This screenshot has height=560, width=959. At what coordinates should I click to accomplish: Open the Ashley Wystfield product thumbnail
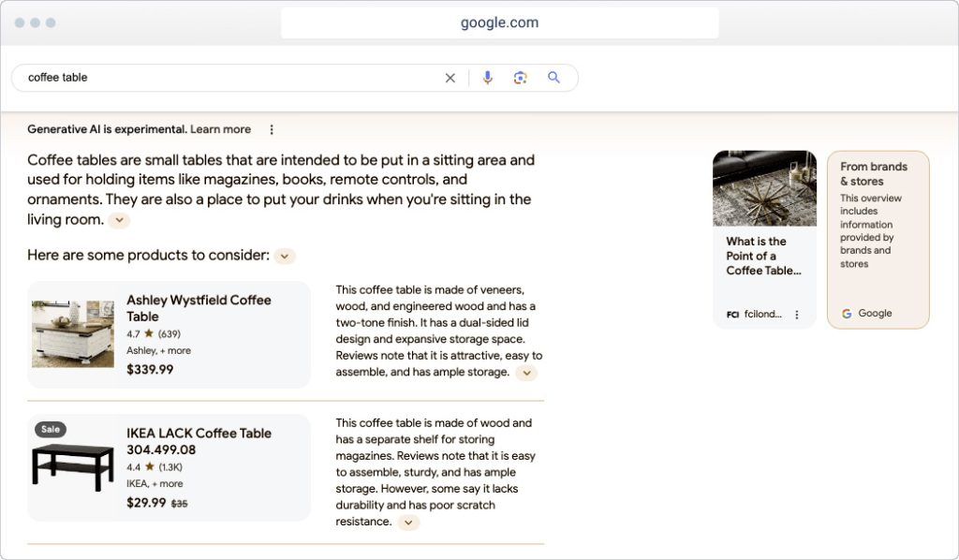click(x=72, y=333)
